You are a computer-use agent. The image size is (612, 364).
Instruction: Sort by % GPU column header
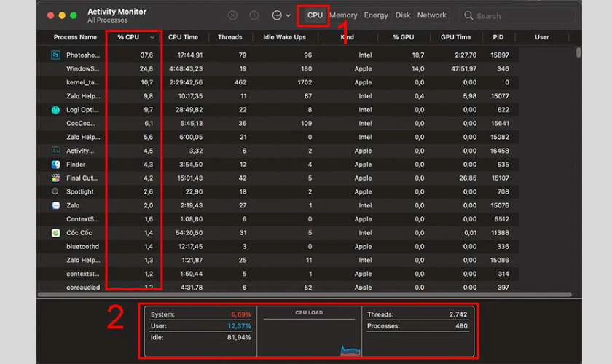(x=403, y=37)
